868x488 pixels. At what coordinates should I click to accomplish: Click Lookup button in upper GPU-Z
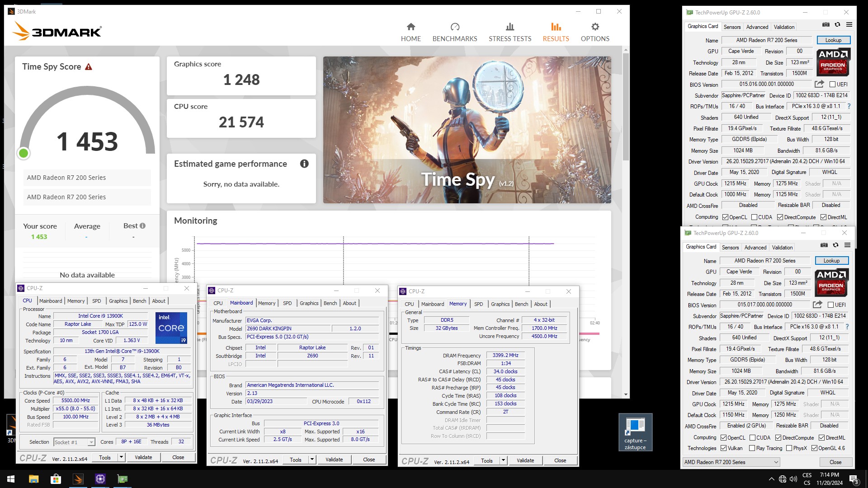(x=833, y=40)
